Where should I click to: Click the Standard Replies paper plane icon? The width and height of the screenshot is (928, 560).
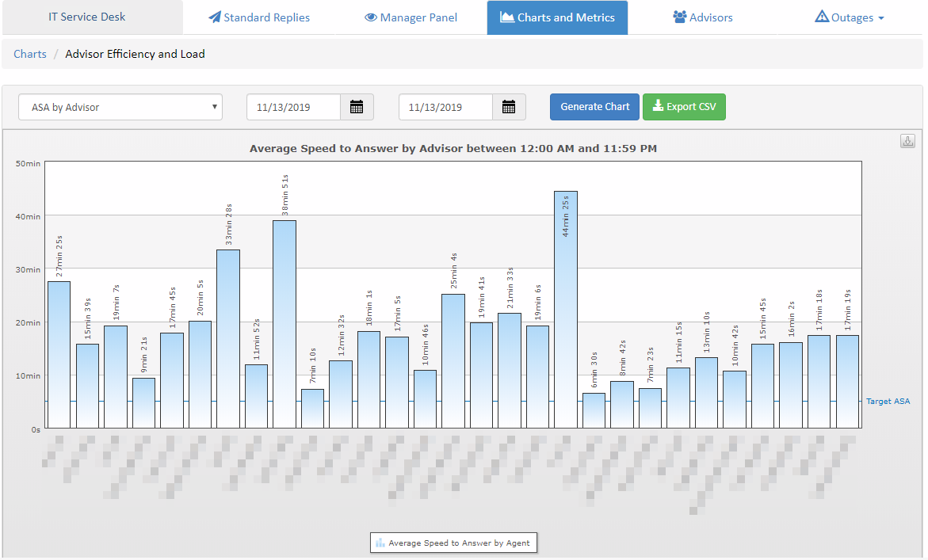pyautogui.click(x=215, y=17)
